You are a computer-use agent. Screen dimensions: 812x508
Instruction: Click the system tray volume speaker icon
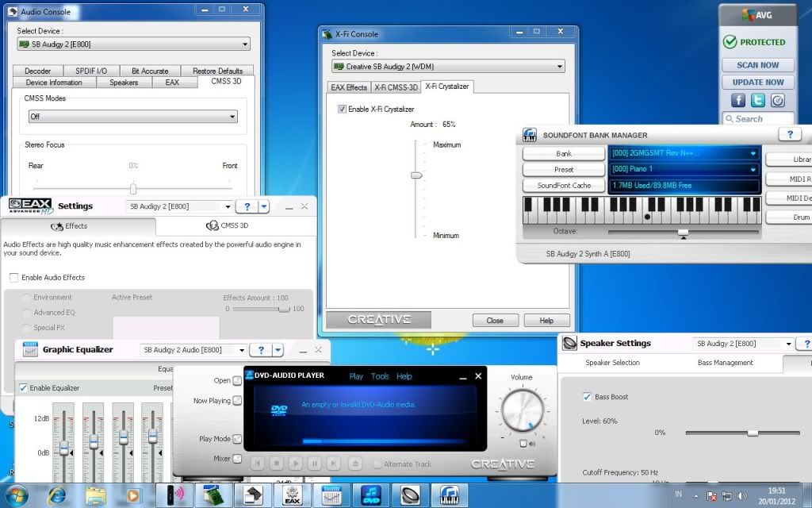[741, 496]
